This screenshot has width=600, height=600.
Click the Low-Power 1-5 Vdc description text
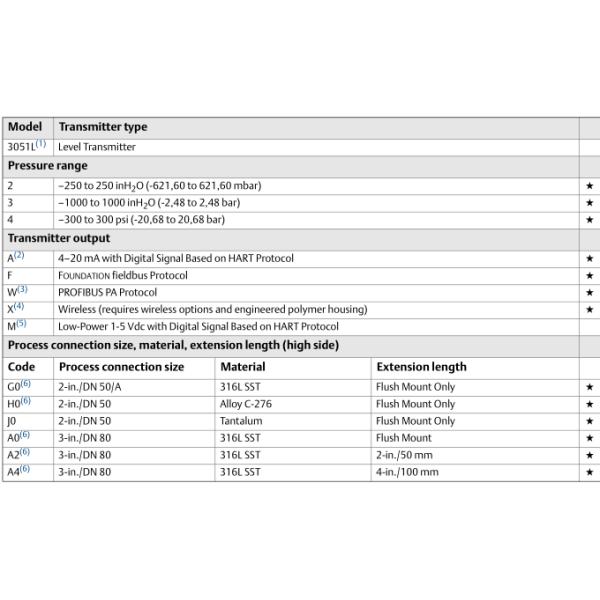pos(198,327)
